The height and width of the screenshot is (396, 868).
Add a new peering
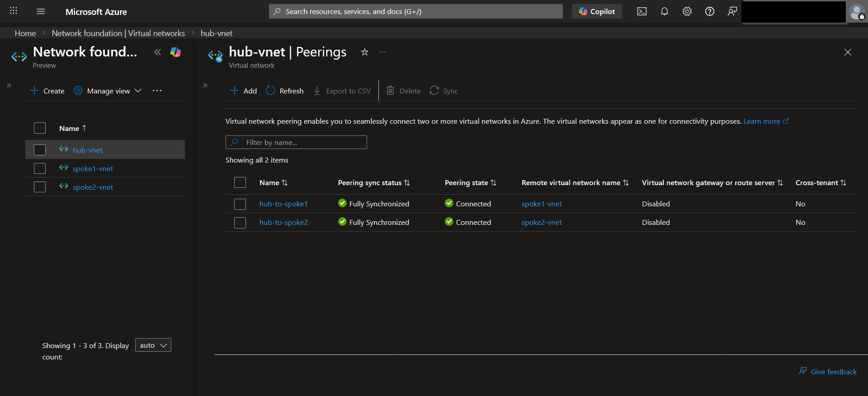243,91
